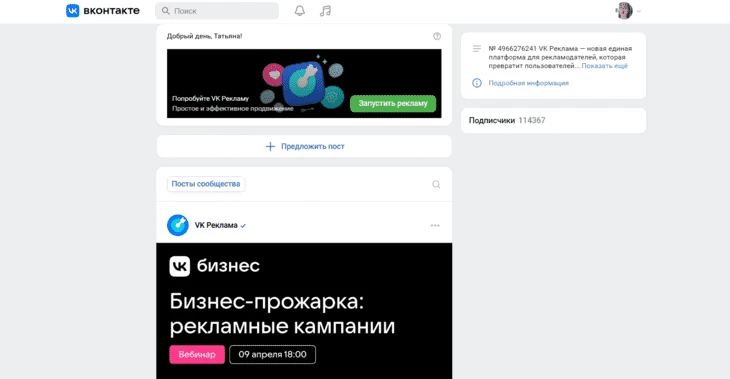Select the Посты сообщества tab
The image size is (730, 379).
click(206, 184)
